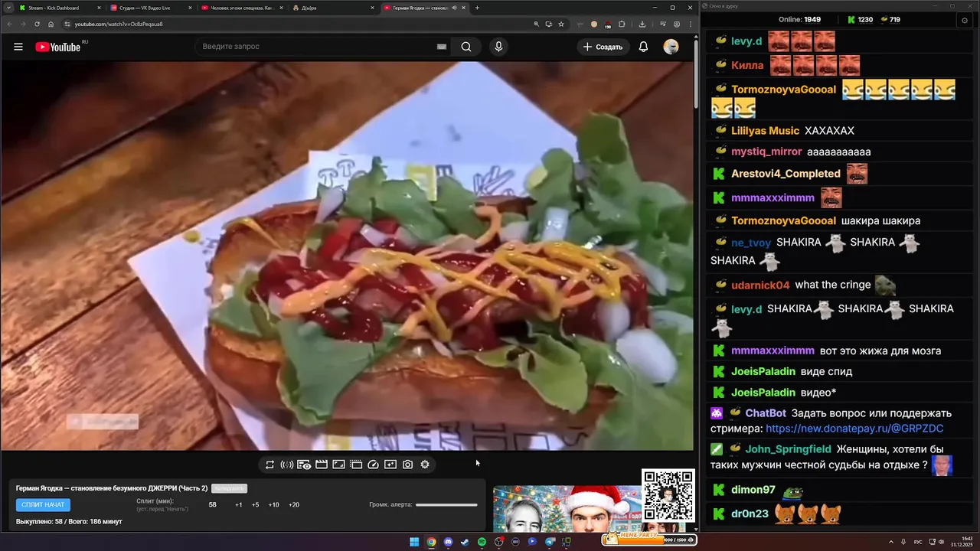Reload the page in Chrome

[37, 24]
